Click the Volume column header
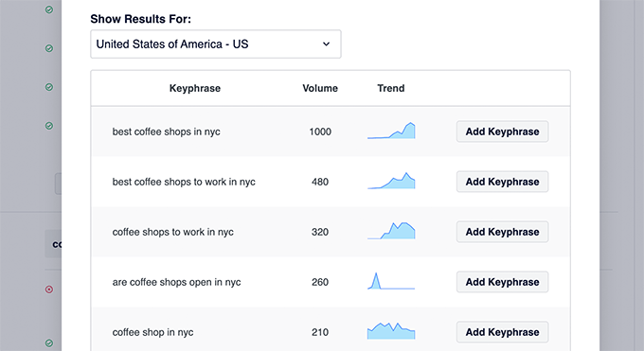Viewport: 644px width, 351px height. [x=320, y=88]
